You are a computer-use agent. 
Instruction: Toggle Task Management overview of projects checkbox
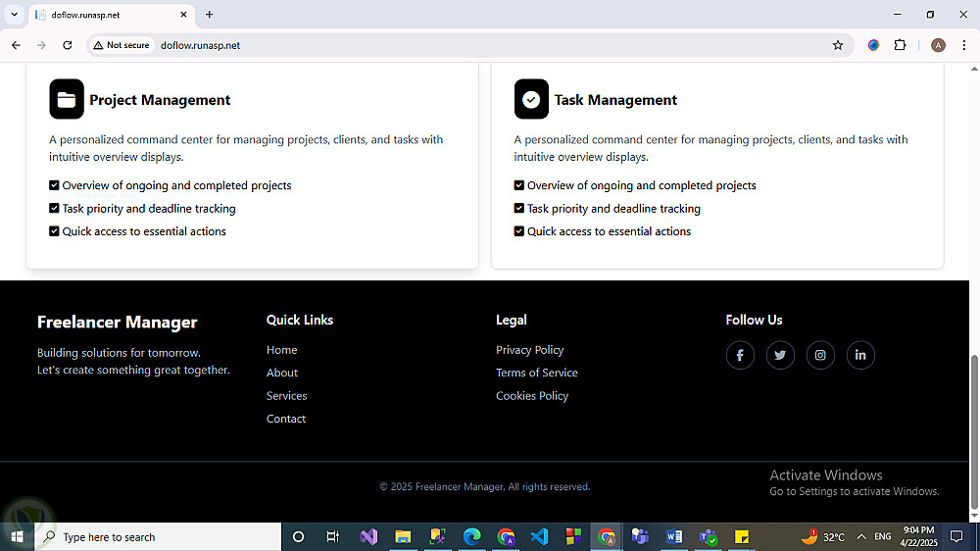click(519, 185)
